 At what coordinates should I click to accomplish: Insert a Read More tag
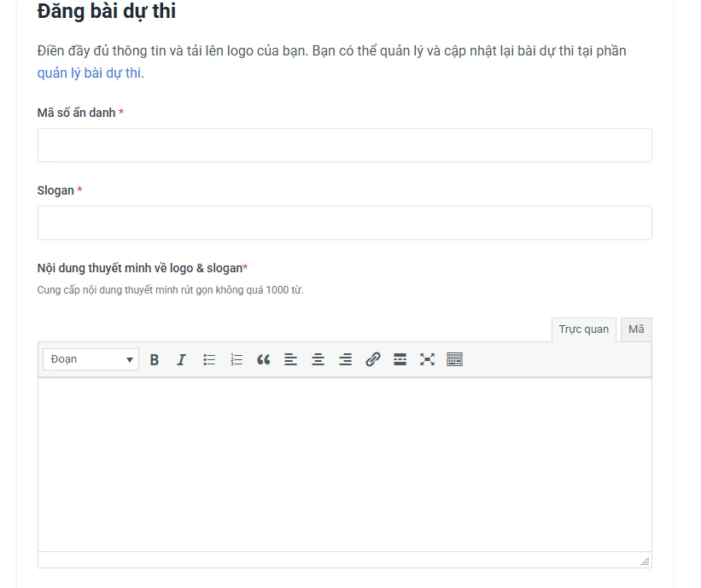(x=400, y=360)
